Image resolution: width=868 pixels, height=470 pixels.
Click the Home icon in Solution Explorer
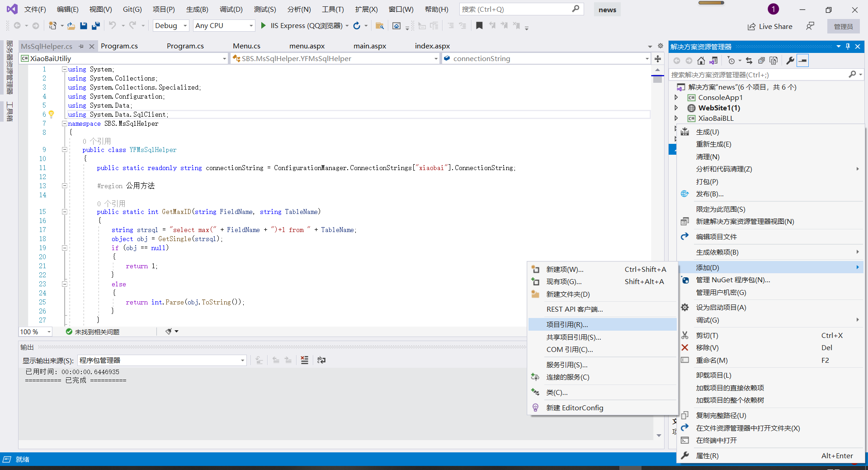(x=701, y=61)
